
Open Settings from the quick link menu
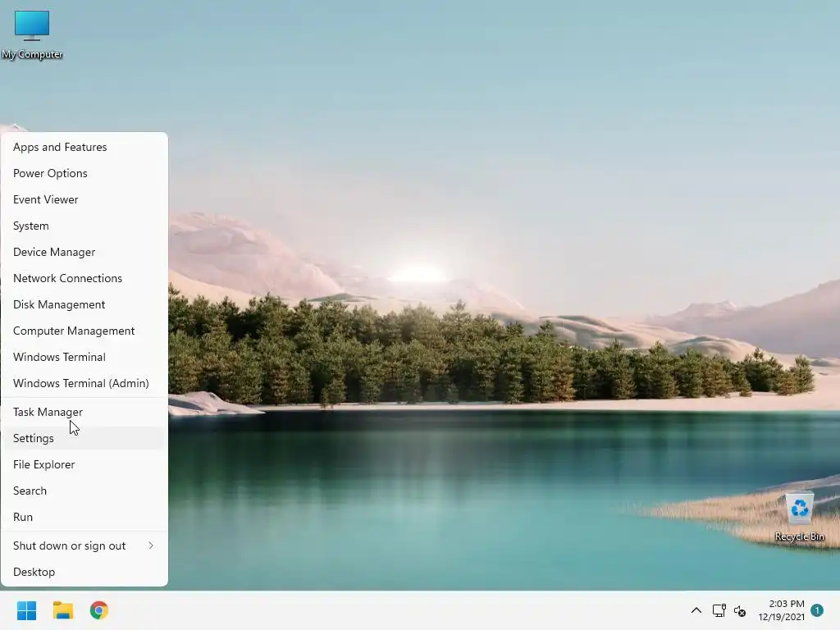[84, 438]
